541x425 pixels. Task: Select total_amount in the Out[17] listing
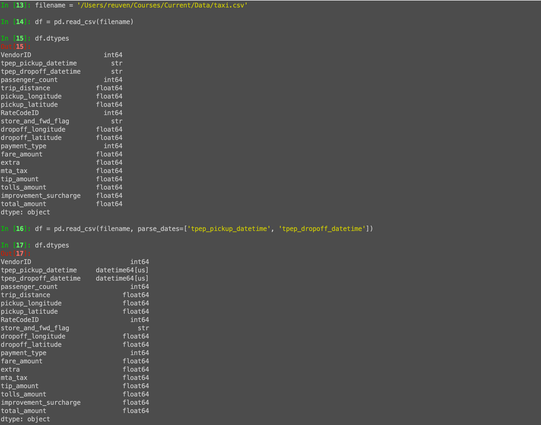[x=23, y=411]
